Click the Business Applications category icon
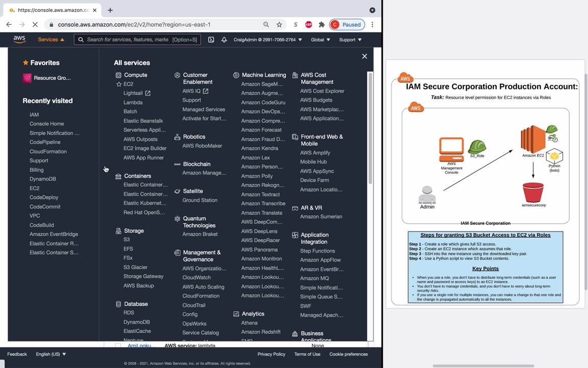 coord(295,333)
